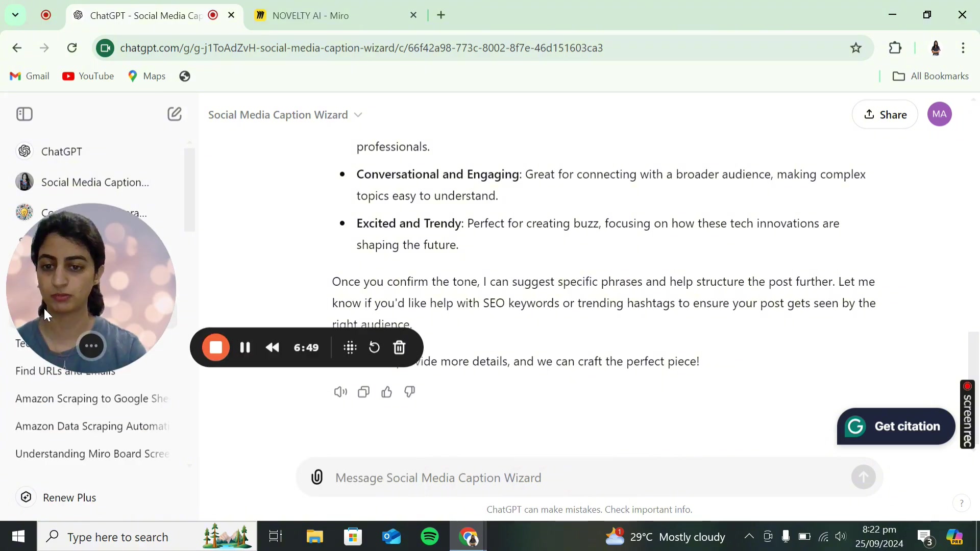Open File Explorer from the taskbar
The image size is (980, 551).
click(314, 536)
